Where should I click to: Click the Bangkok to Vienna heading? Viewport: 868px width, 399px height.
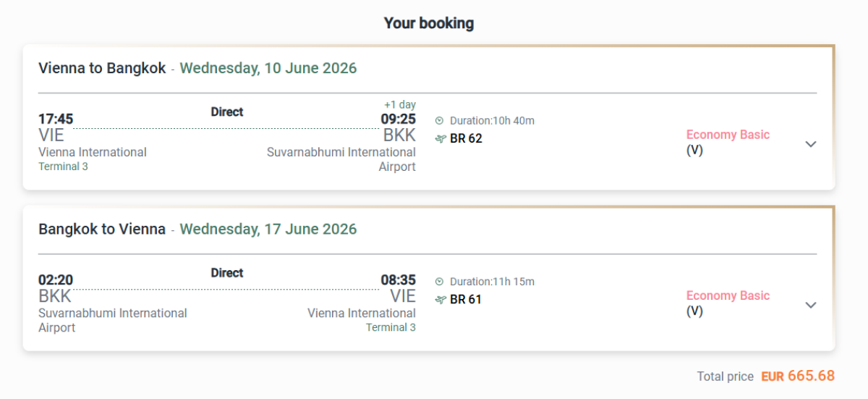[x=102, y=230]
